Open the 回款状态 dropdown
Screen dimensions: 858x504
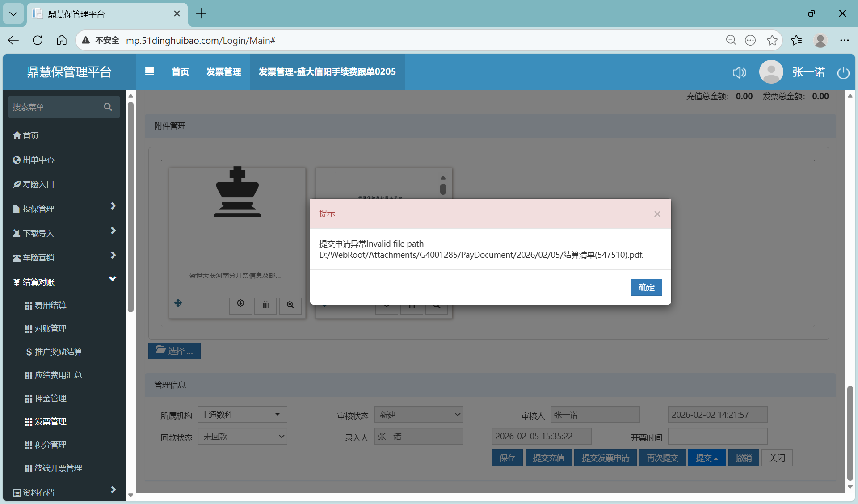[242, 437]
